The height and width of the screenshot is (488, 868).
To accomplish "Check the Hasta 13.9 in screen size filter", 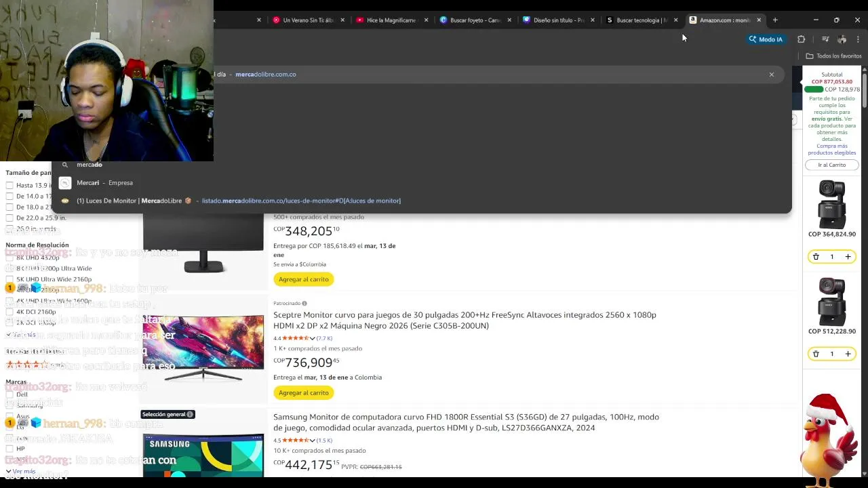I will [x=9, y=186].
